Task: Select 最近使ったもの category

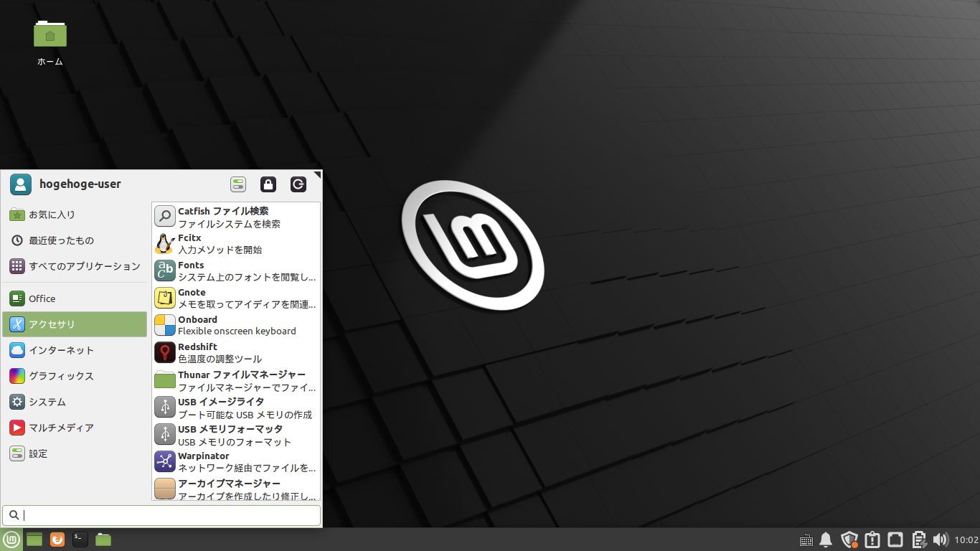Action: (x=75, y=240)
